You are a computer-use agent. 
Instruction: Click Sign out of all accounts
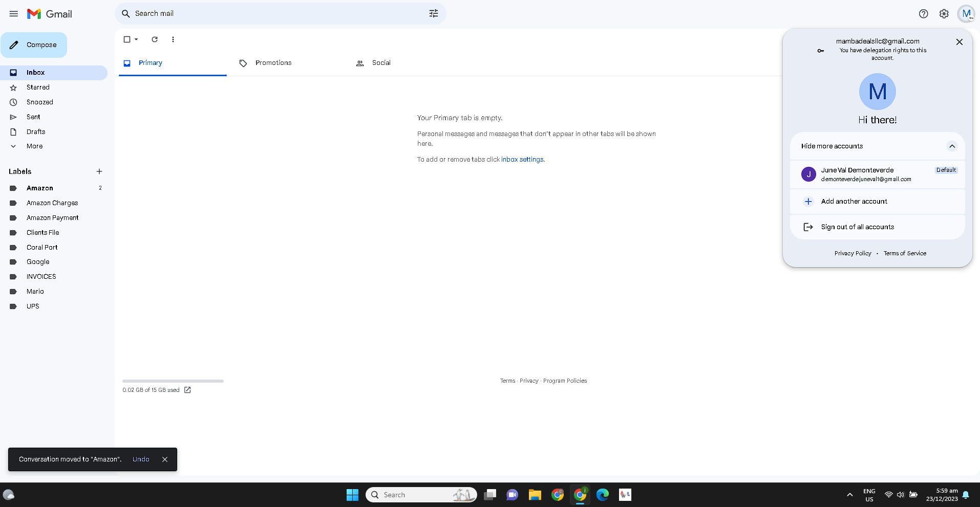(x=878, y=227)
